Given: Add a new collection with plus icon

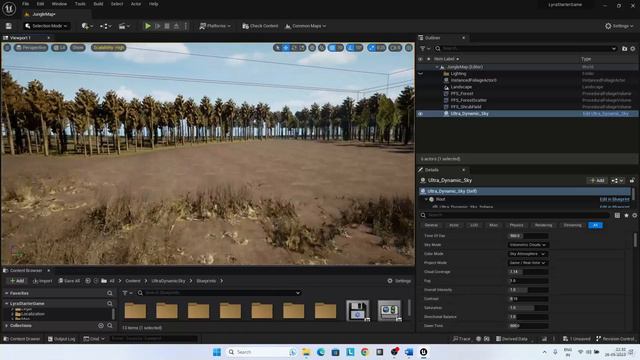Looking at the screenshot, I should point(101,326).
